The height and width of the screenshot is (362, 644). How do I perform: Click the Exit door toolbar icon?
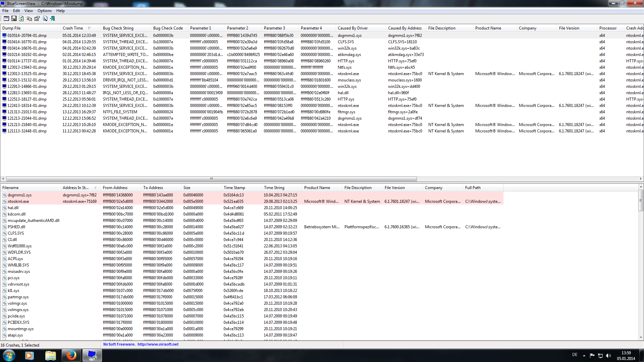point(53,19)
